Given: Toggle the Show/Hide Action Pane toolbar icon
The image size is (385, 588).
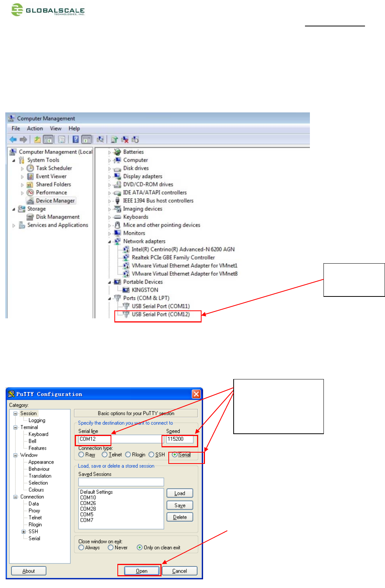Looking at the screenshot, I should click(x=86, y=140).
